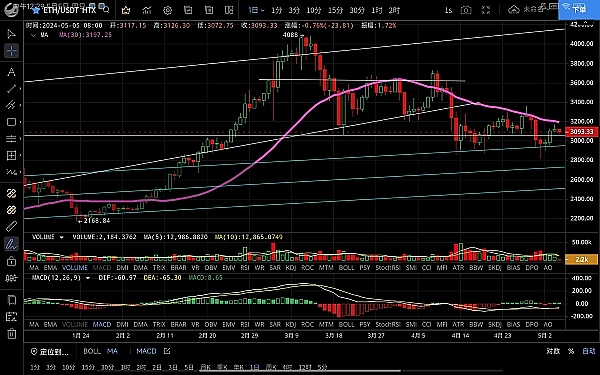Toggle the % percentage scale
The width and height of the screenshot is (600, 375).
(571, 351)
